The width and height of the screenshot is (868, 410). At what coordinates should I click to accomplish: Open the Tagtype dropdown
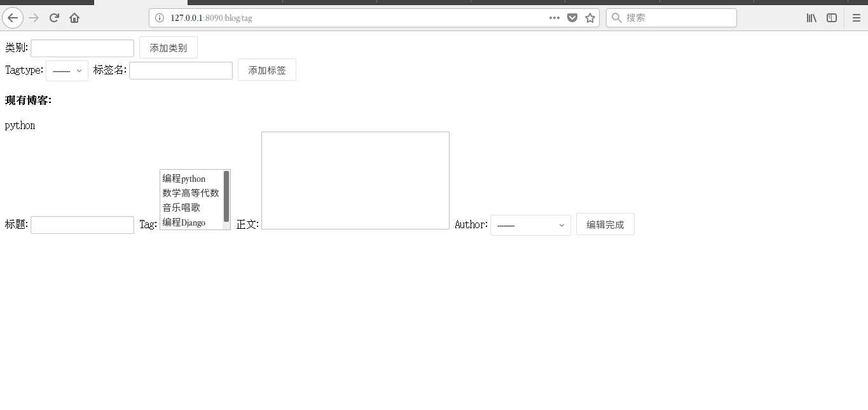[67, 71]
